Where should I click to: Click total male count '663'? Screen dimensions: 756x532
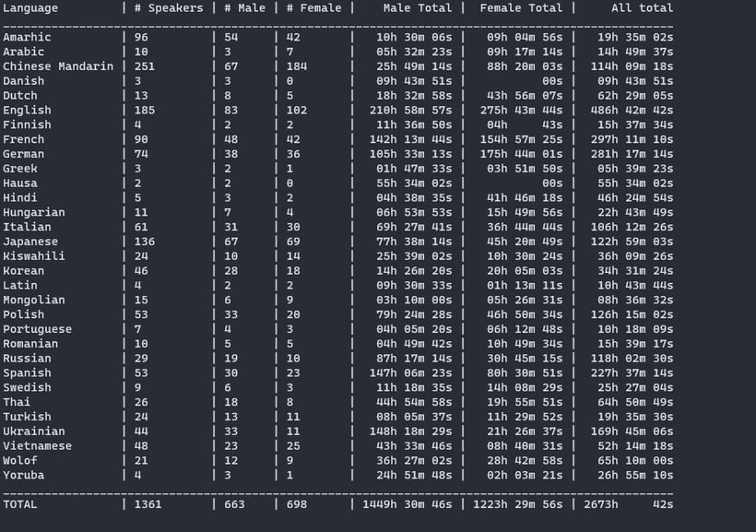pos(234,504)
